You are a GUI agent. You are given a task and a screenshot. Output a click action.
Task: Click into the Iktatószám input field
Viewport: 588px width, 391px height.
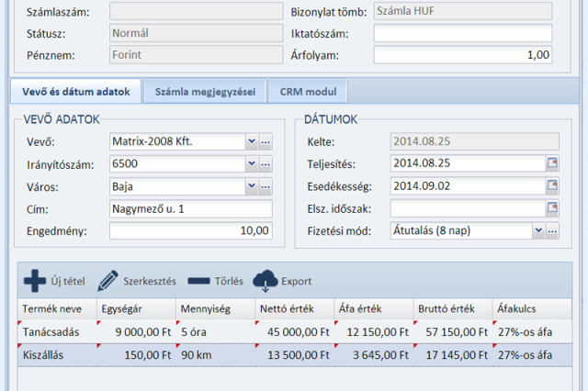(463, 33)
